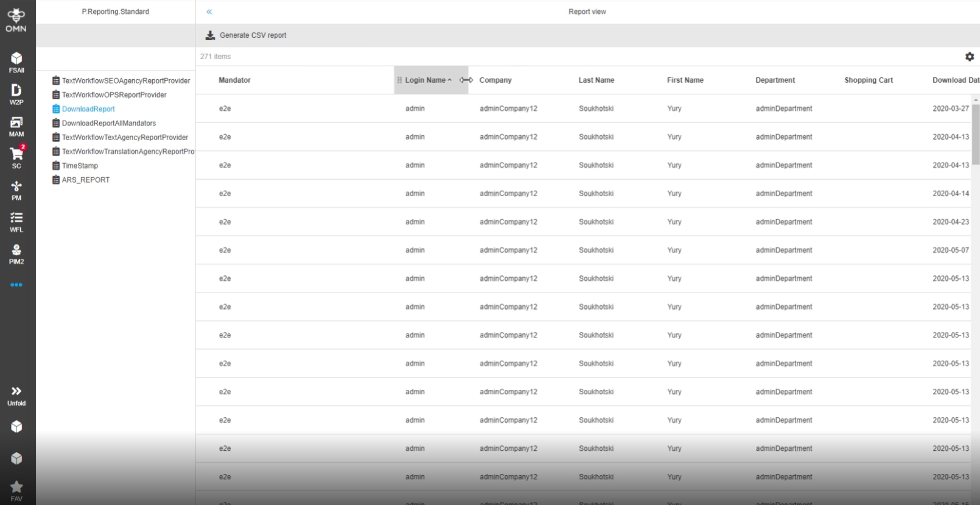Click the OMN logo icon

[16, 19]
